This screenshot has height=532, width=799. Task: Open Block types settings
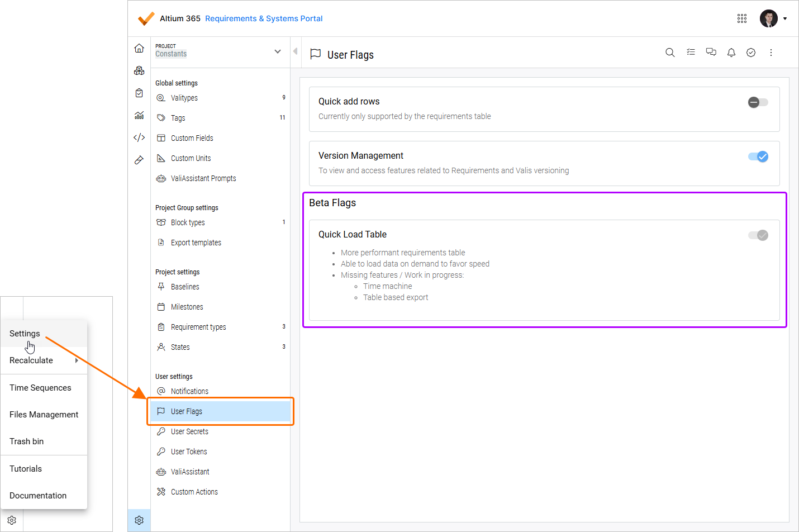(220, 222)
